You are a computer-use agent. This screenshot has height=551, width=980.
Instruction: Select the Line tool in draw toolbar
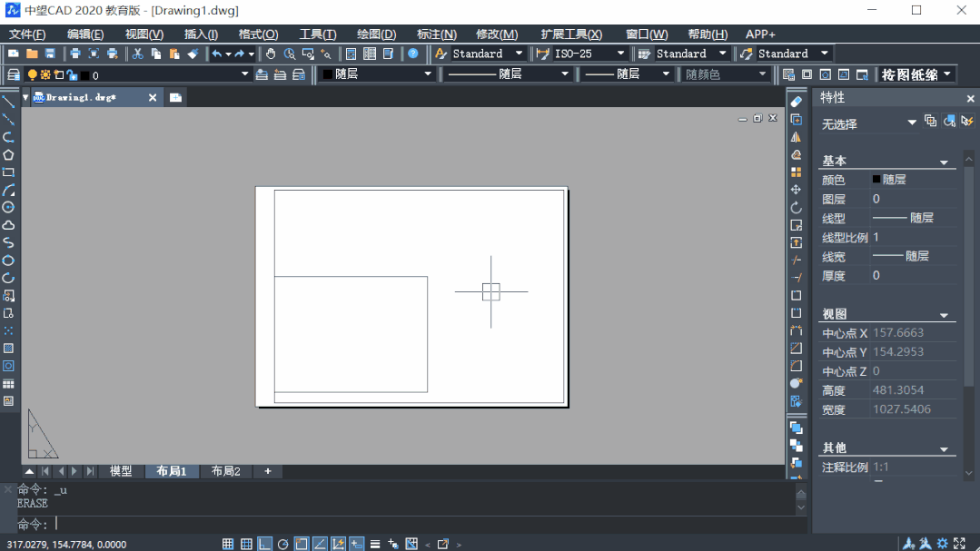(x=9, y=102)
